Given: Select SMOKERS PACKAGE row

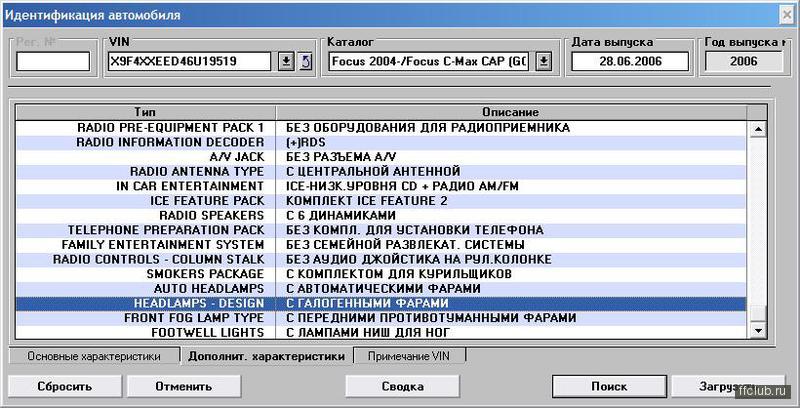Looking at the screenshot, I should point(381,274).
